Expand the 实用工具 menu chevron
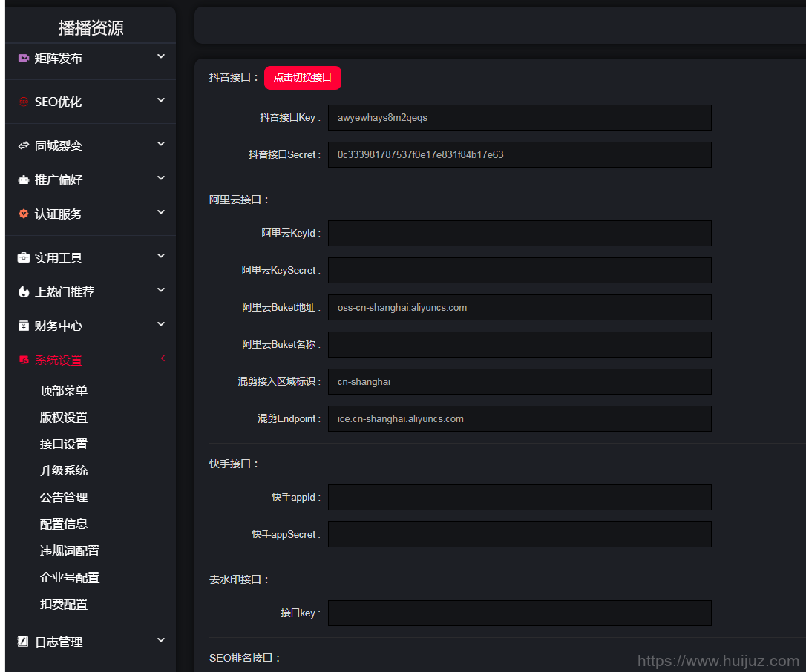 point(161,256)
